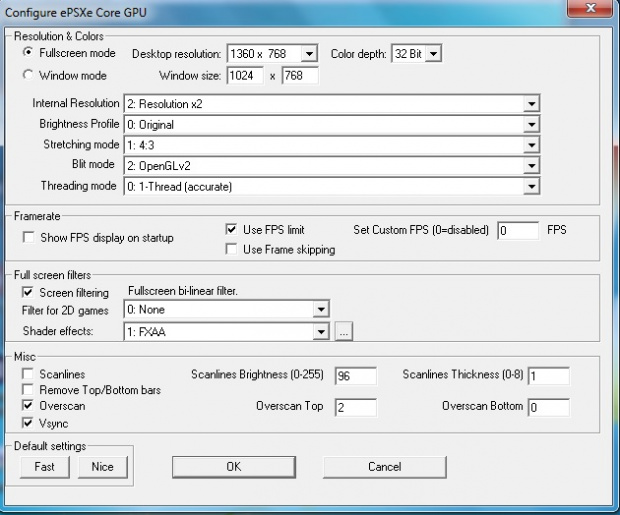This screenshot has height=515, width=620.
Task: Click the Cancel button
Action: click(x=385, y=467)
